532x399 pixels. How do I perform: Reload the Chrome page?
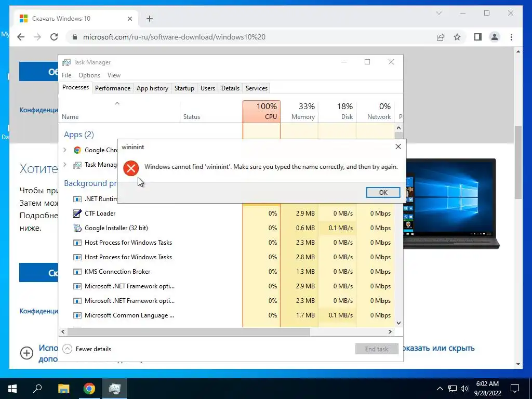pos(54,37)
